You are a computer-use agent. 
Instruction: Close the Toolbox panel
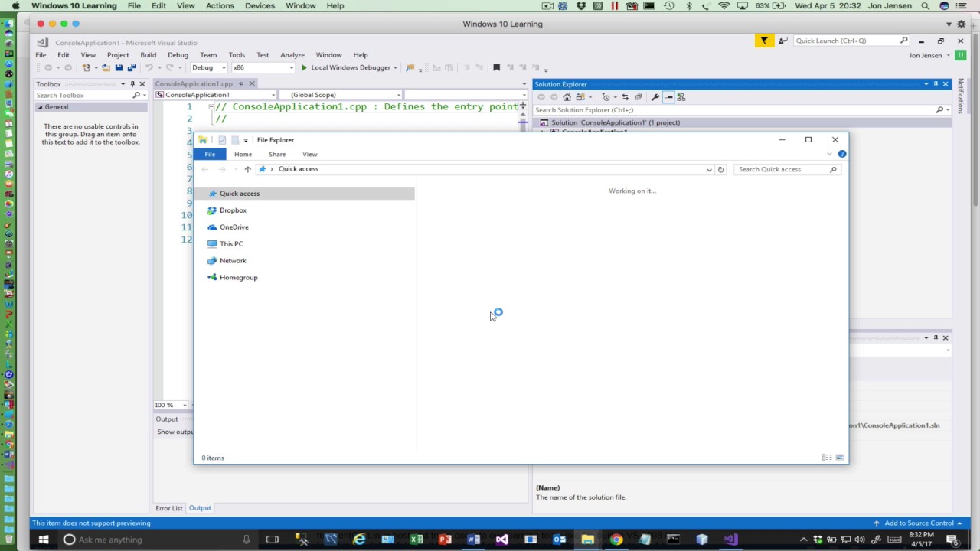pos(142,84)
